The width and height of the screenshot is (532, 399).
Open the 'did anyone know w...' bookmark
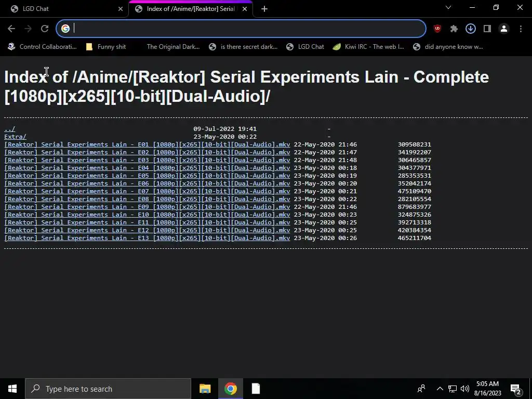click(x=448, y=47)
